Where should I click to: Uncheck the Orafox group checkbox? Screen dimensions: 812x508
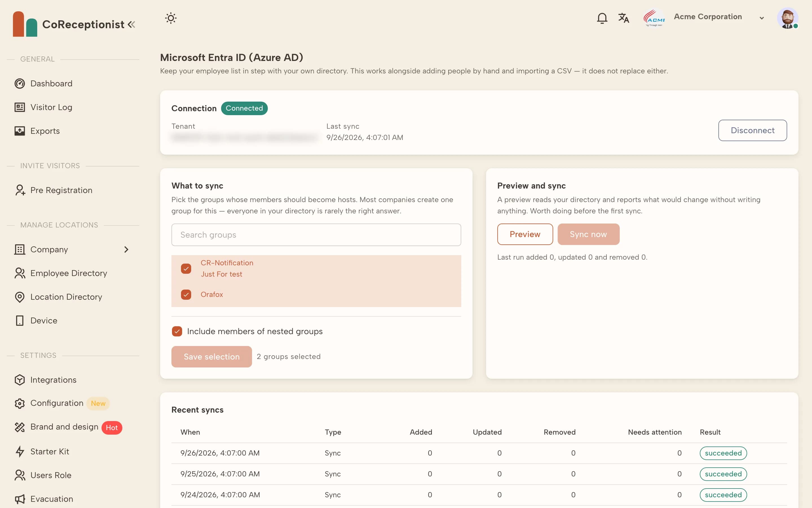[x=186, y=295]
